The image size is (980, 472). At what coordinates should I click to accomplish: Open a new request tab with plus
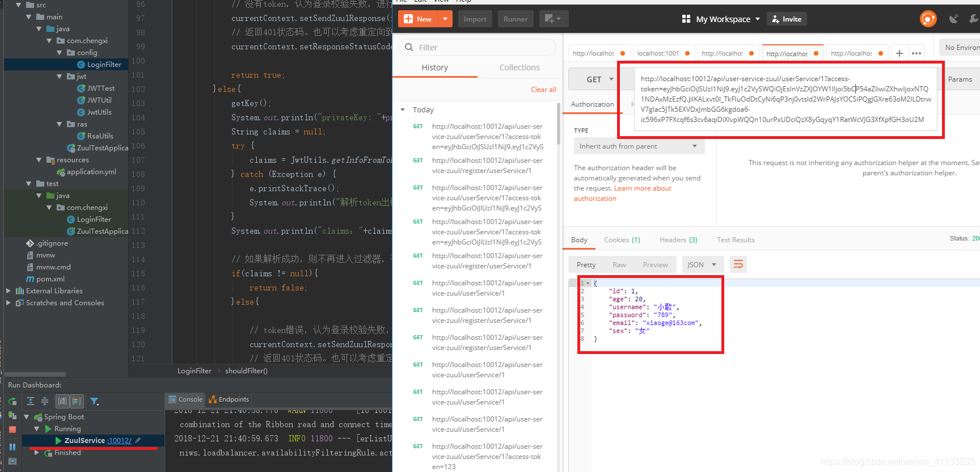(899, 53)
